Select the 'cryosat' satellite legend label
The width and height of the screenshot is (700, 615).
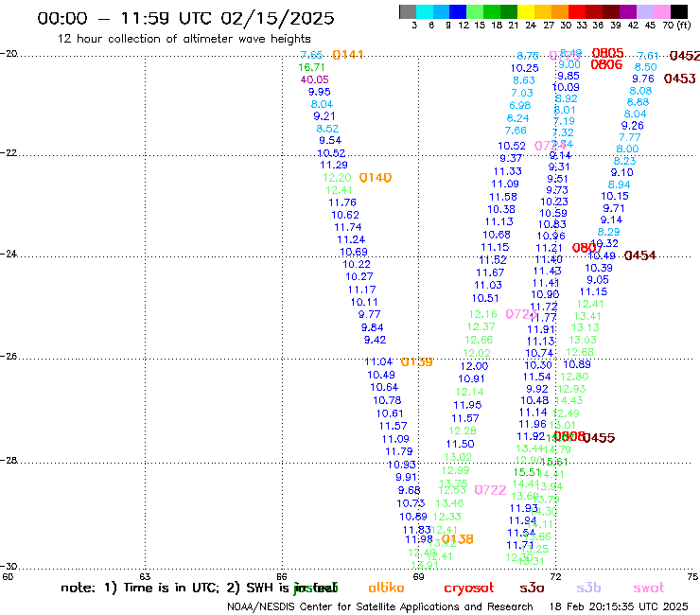tap(469, 588)
